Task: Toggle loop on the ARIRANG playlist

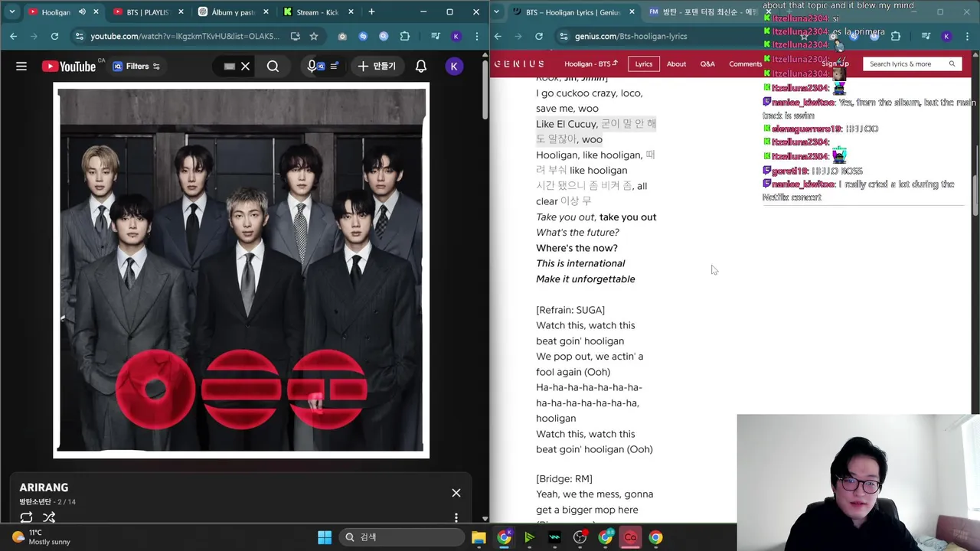Action: click(26, 517)
